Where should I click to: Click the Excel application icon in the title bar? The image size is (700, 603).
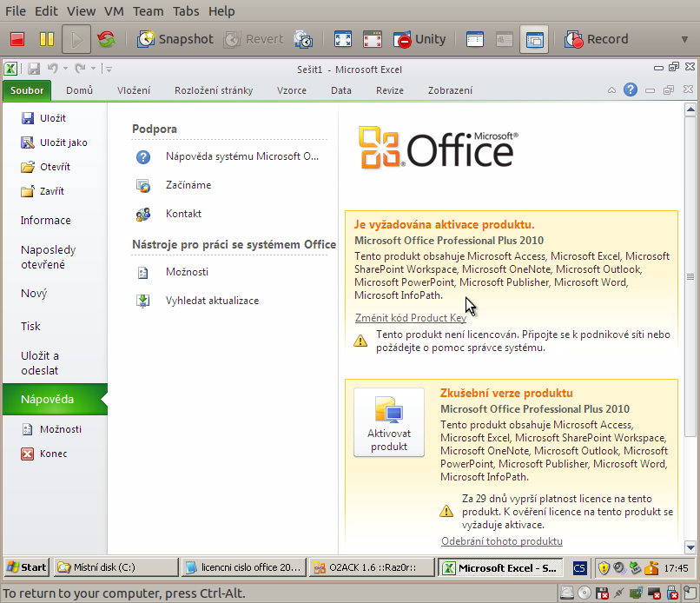(10, 69)
